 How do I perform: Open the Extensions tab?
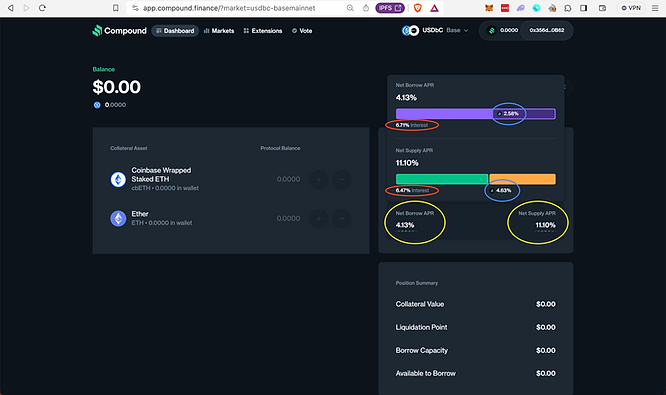[262, 31]
